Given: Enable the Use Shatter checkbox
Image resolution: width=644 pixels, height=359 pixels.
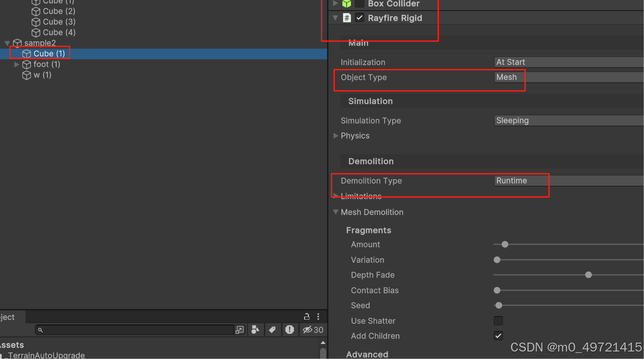Looking at the screenshot, I should (498, 321).
